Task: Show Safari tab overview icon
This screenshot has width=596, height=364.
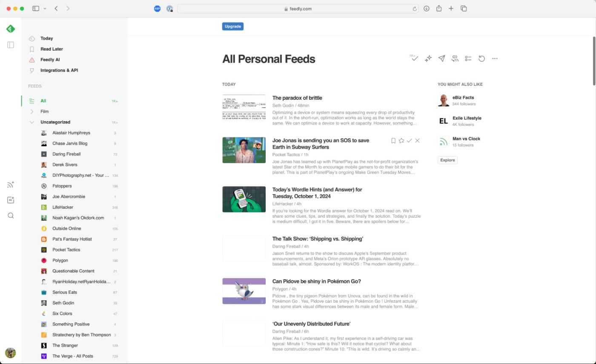Action: point(464,9)
